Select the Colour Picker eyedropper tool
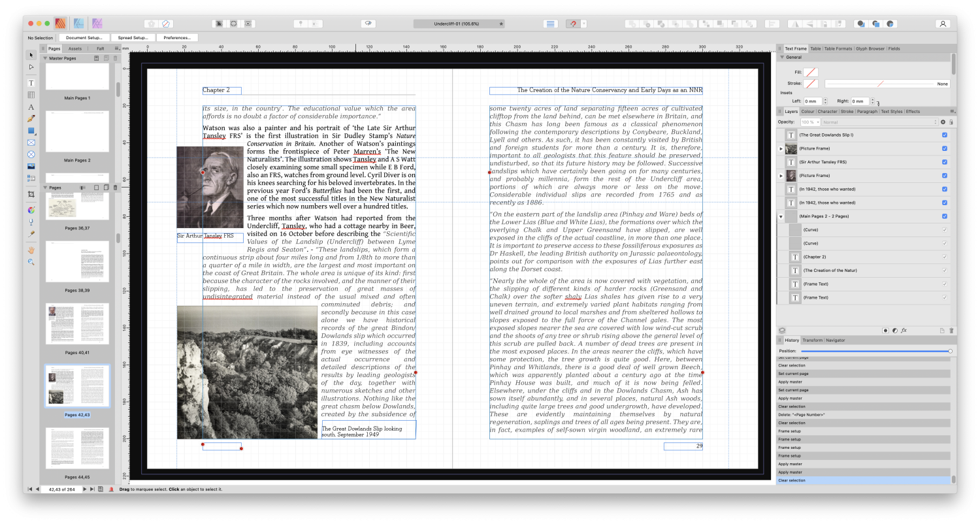The image size is (980, 524). point(31,233)
